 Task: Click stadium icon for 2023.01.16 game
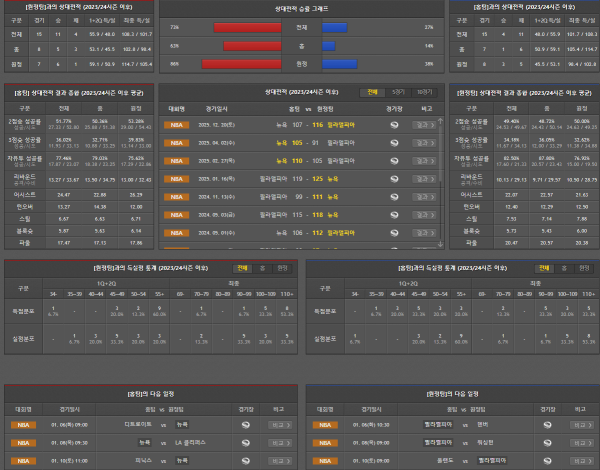pos(394,178)
